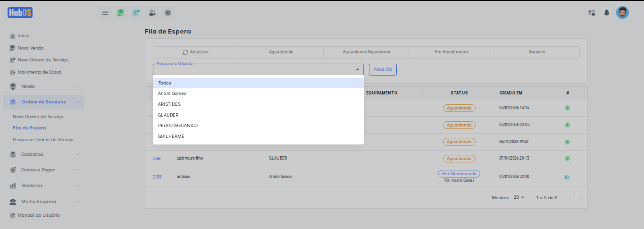Open the customers people icon in toolbar
The height and width of the screenshot is (229, 644).
coord(152,13)
